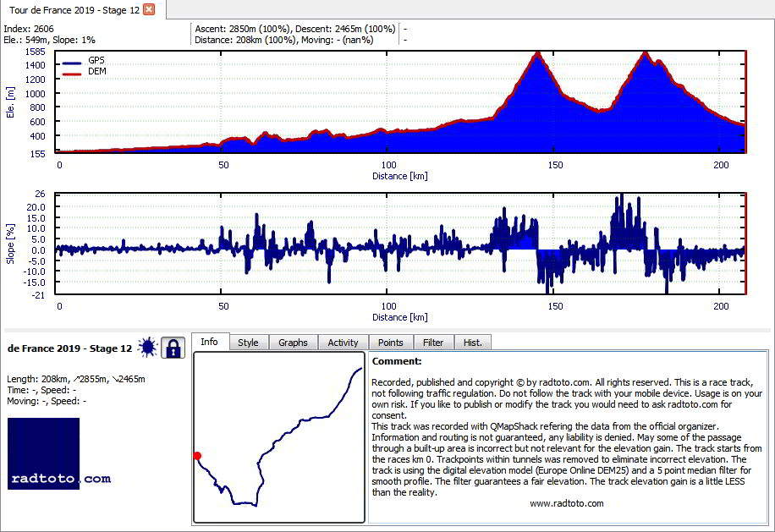Open the Points tab
Viewport: 775px width, 532px height.
[x=391, y=343]
